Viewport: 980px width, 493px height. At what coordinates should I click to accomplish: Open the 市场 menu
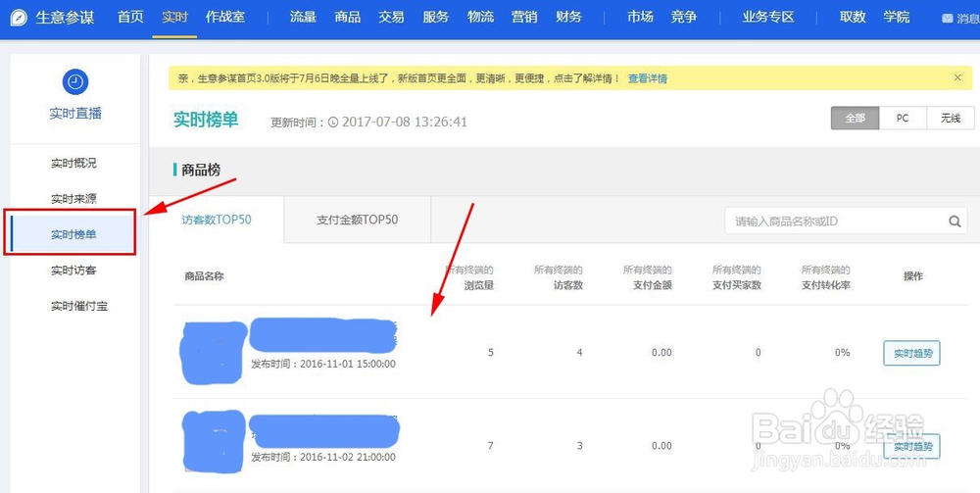pos(640,17)
